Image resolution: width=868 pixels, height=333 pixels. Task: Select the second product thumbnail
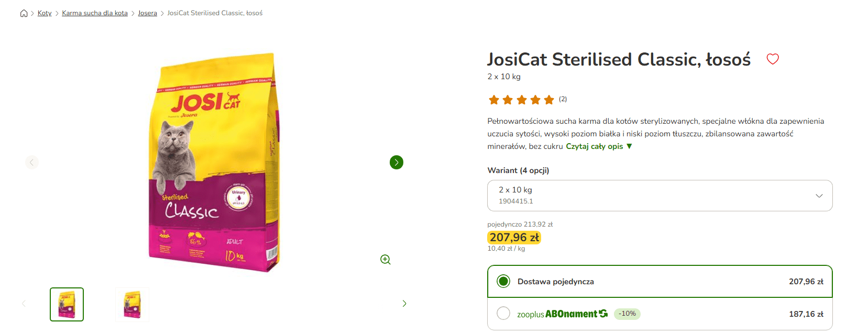tap(132, 304)
